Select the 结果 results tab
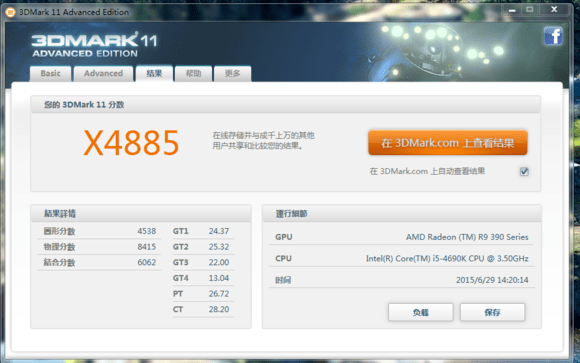The height and width of the screenshot is (363, 580). coord(154,73)
